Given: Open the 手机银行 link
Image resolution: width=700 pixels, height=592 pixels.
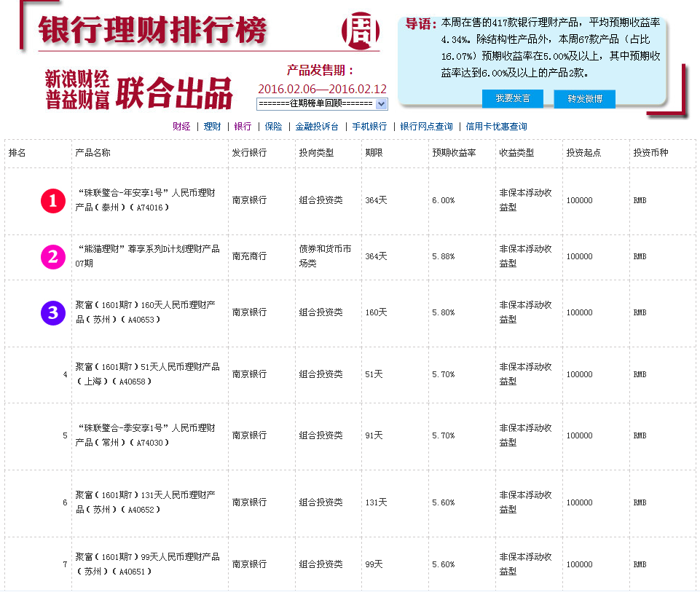Looking at the screenshot, I should 369,127.
